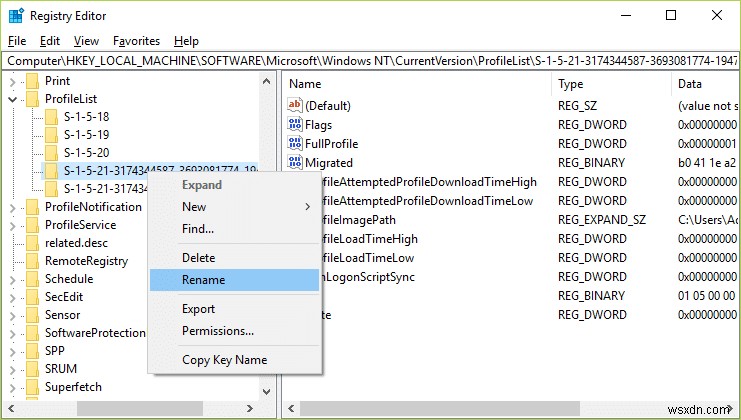
Task: Click the S-1-5-18 key folder icon
Action: pos(51,117)
